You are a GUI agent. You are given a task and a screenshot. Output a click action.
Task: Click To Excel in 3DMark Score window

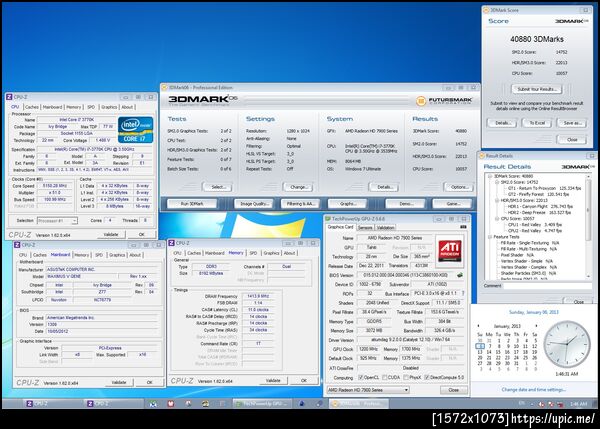click(x=537, y=123)
